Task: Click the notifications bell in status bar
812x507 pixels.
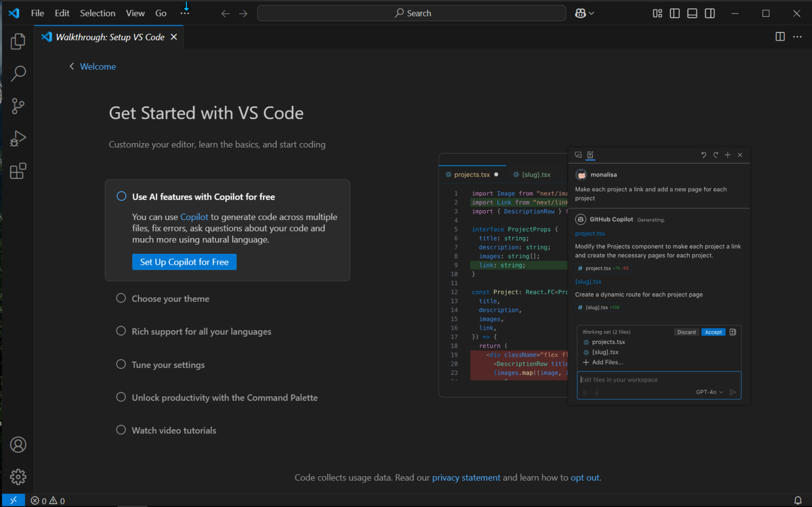Action: [798, 500]
